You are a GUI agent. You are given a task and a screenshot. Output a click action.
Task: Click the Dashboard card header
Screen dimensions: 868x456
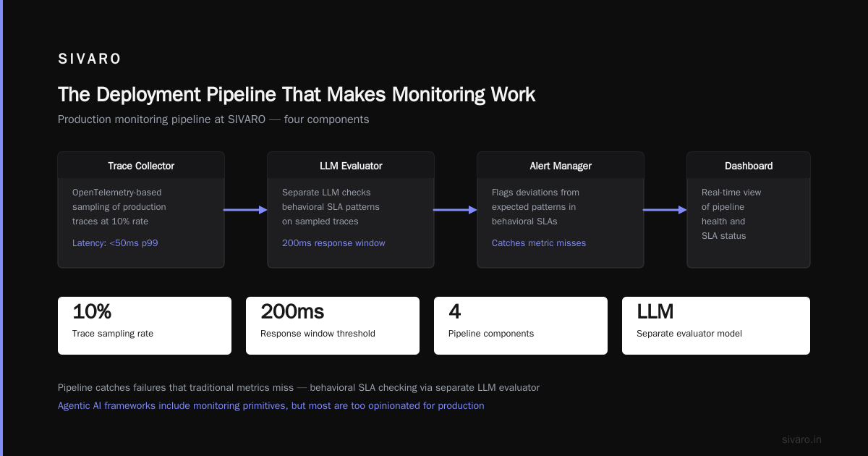(x=749, y=166)
